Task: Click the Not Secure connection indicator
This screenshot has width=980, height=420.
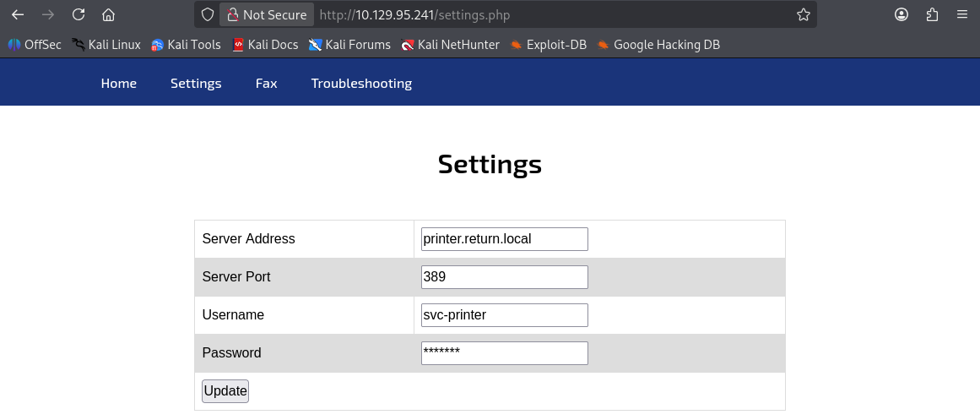Action: [x=267, y=14]
